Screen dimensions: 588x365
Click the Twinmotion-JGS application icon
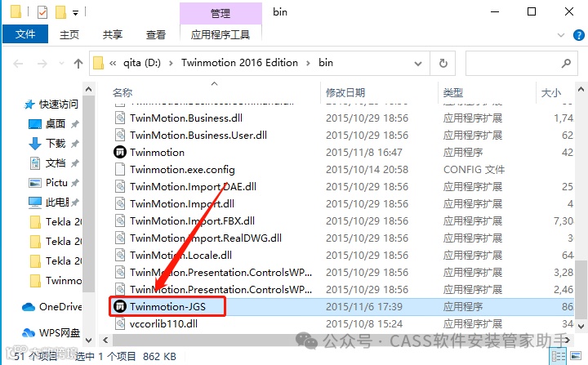(119, 306)
